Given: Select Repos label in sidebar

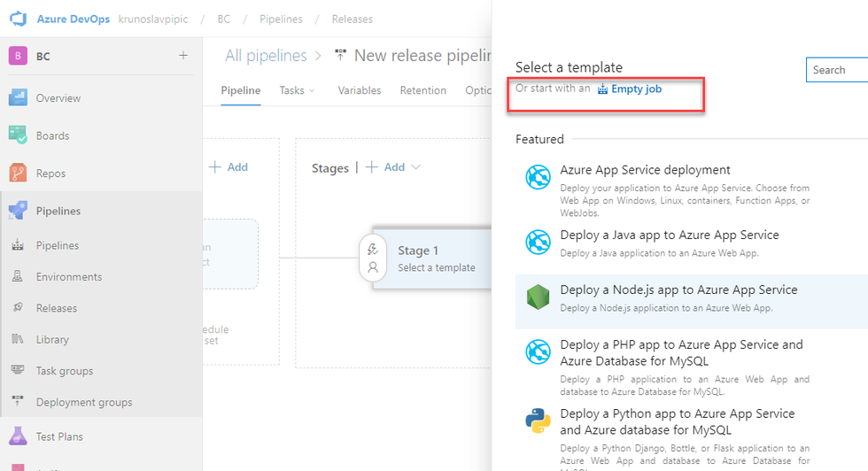Looking at the screenshot, I should tap(51, 174).
